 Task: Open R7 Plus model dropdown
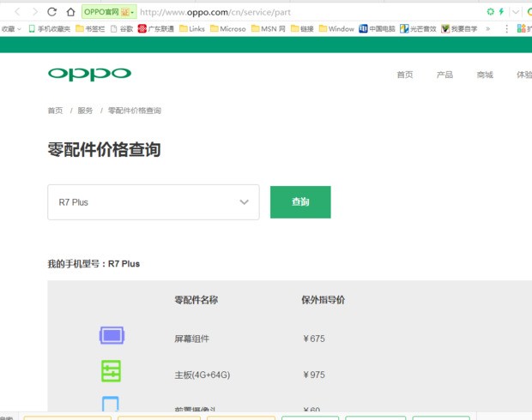[x=154, y=202]
